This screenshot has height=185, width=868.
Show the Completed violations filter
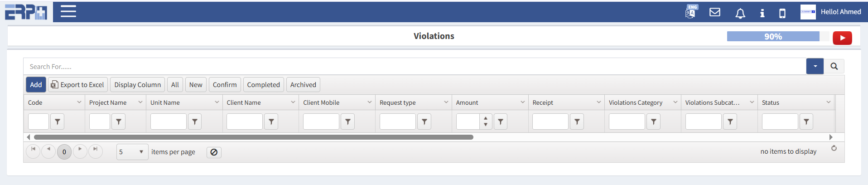[x=263, y=85]
